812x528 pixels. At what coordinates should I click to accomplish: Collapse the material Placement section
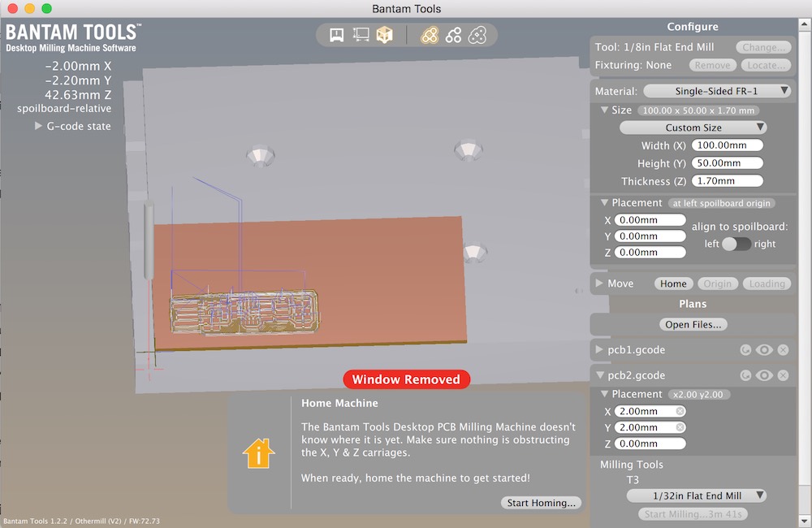604,202
